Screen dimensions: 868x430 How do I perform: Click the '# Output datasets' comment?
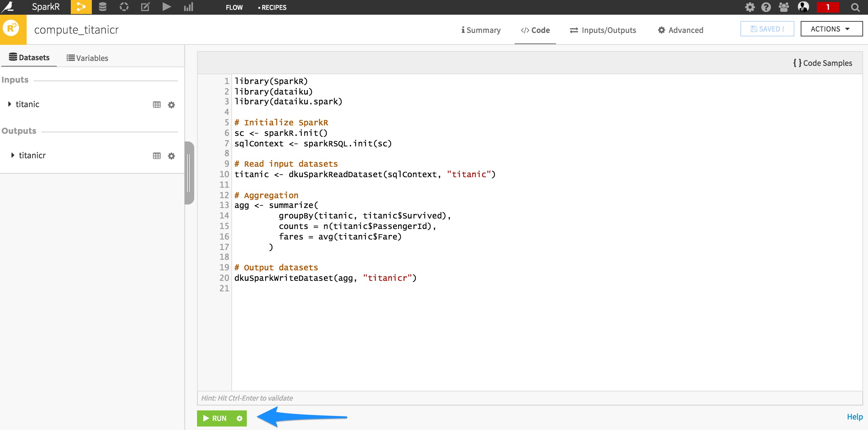pos(276,268)
